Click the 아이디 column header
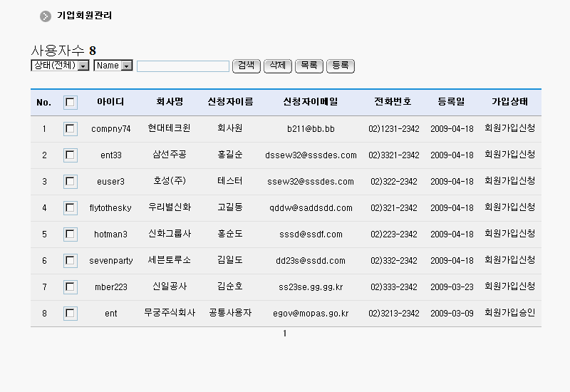 pos(110,102)
